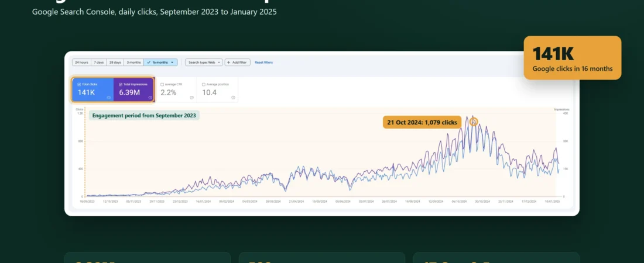Select the 28 days date range
This screenshot has width=644, height=263.
click(115, 63)
